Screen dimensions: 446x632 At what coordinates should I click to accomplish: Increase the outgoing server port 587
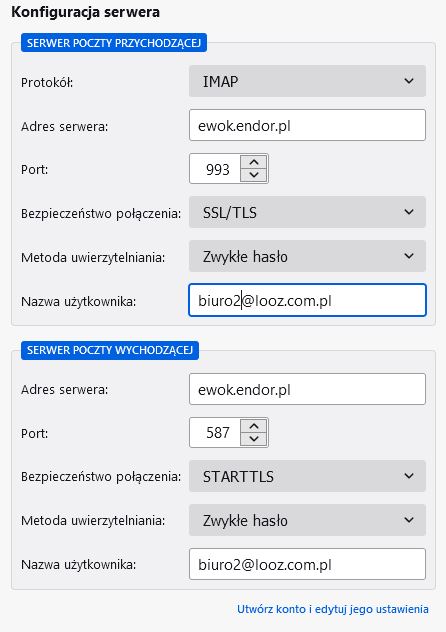[254, 426]
